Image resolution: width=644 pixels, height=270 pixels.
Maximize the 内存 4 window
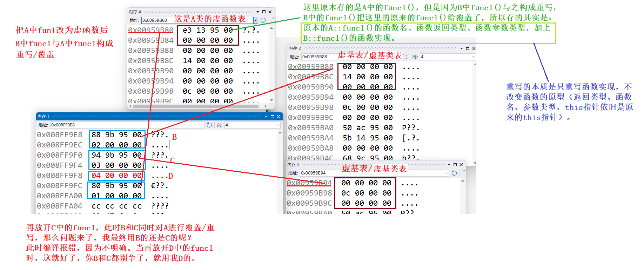[x=264, y=12]
